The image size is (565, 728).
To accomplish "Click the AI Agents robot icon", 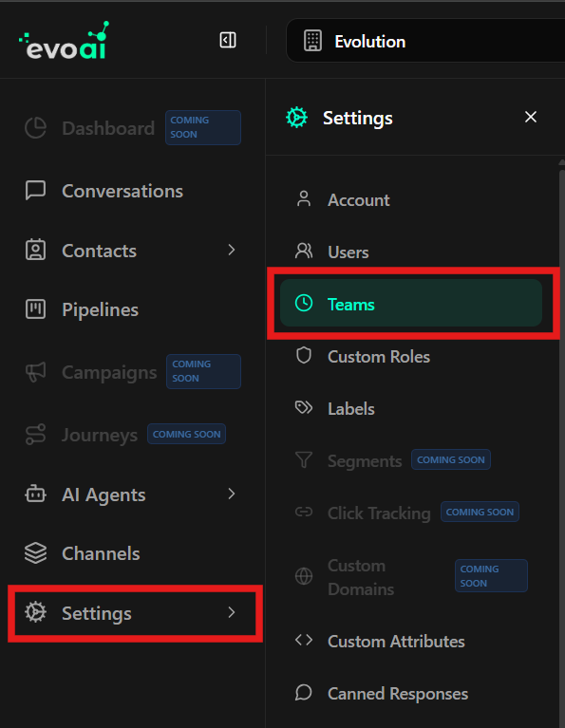I will point(35,494).
